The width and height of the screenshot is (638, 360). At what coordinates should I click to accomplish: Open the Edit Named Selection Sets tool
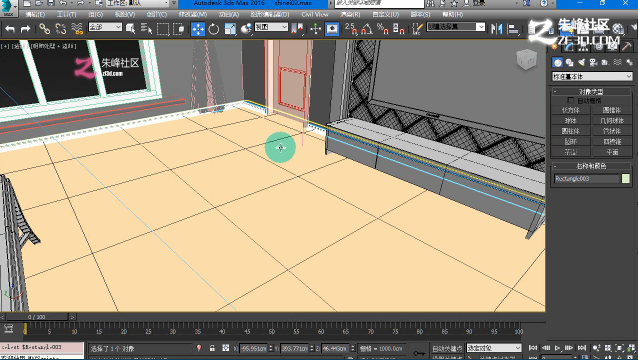(417, 29)
